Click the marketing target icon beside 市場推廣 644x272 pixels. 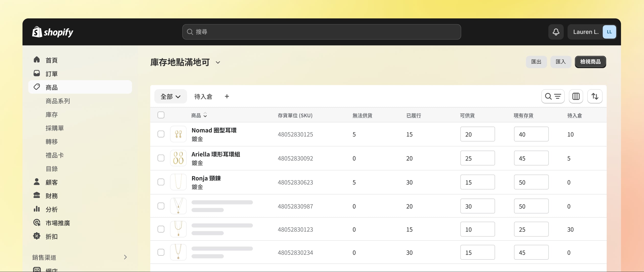(x=37, y=222)
